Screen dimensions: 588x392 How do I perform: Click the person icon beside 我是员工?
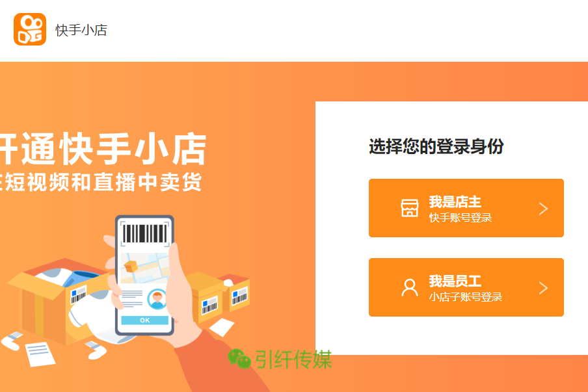click(410, 287)
